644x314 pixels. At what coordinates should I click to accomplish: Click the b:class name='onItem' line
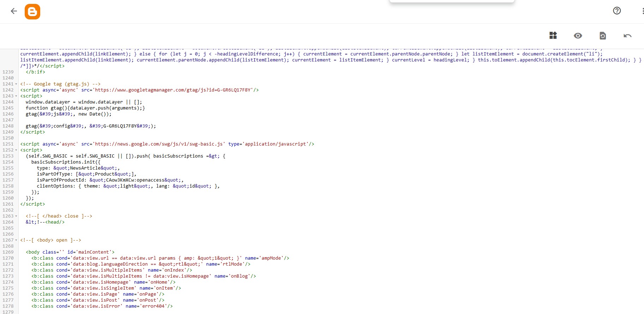[106, 288]
